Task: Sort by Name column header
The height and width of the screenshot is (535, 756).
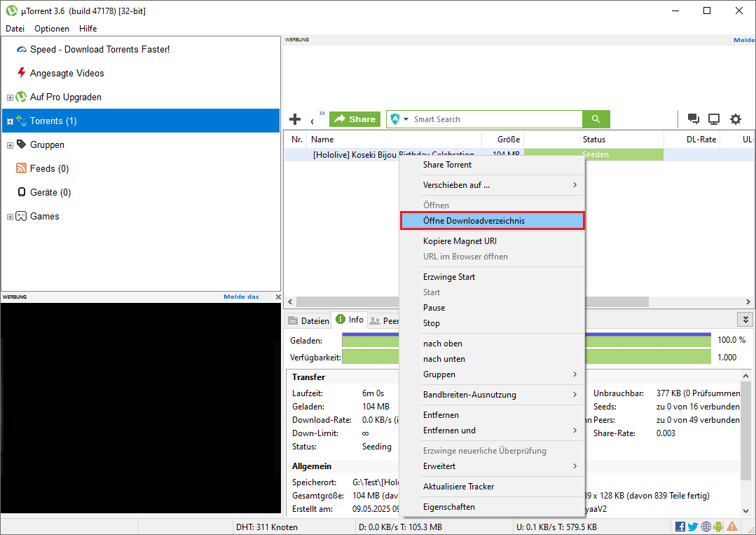Action: pos(394,140)
